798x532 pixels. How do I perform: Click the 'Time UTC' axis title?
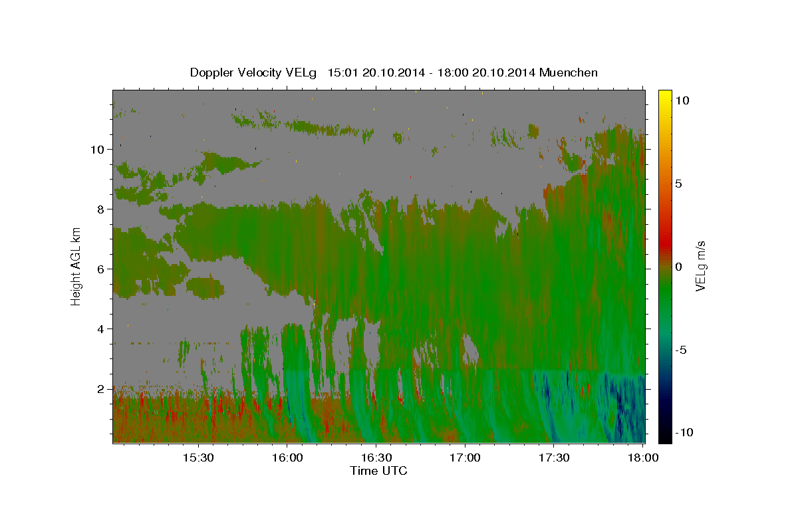(x=378, y=471)
